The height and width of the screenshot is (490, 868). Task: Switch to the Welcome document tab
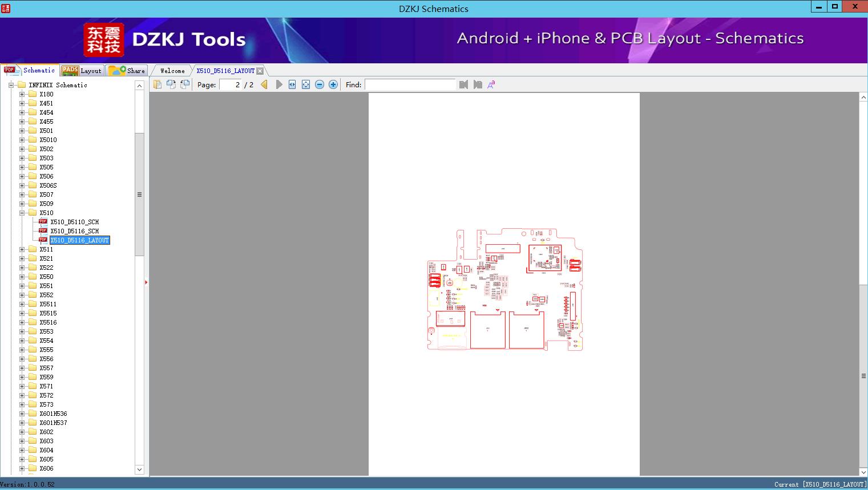click(x=172, y=71)
